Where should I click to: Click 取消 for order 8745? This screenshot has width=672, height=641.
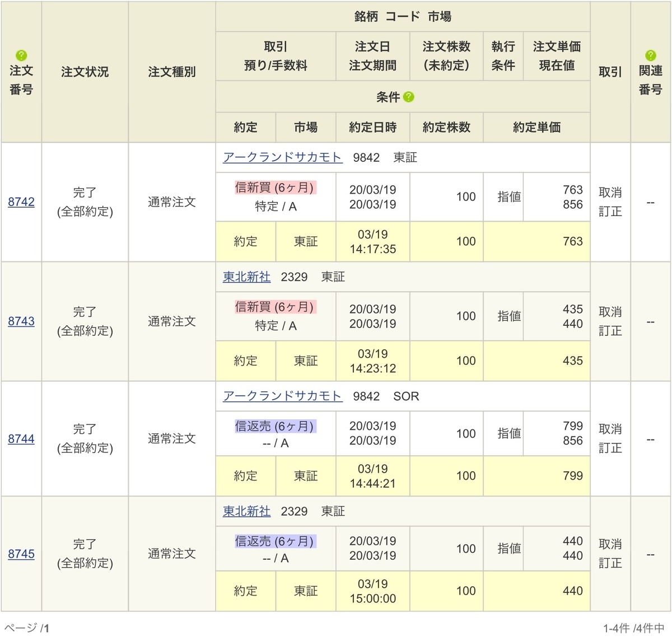pyautogui.click(x=610, y=544)
